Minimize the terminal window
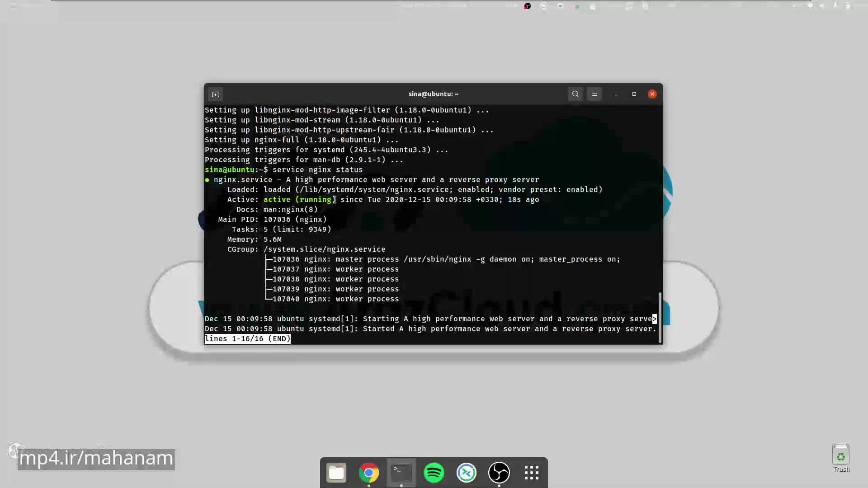The width and height of the screenshot is (868, 488). click(x=616, y=94)
